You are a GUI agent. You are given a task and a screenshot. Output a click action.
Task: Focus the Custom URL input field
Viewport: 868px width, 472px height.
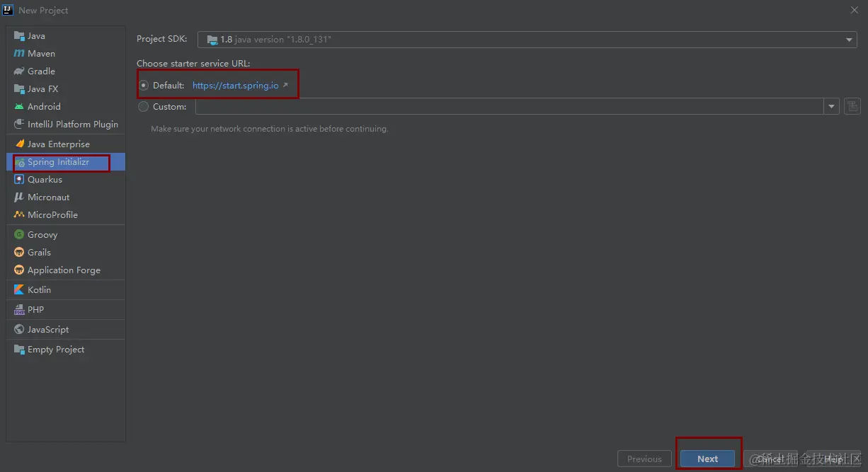tap(510, 106)
